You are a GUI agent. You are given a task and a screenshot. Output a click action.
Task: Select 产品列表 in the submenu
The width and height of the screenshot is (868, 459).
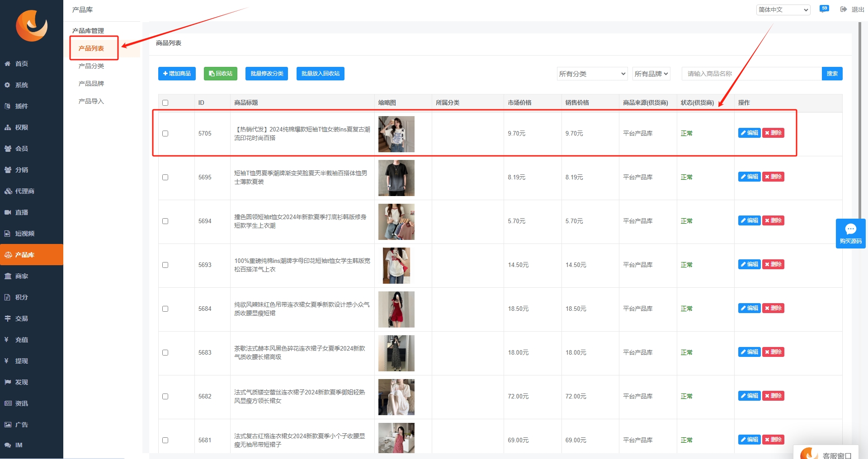[x=91, y=48]
